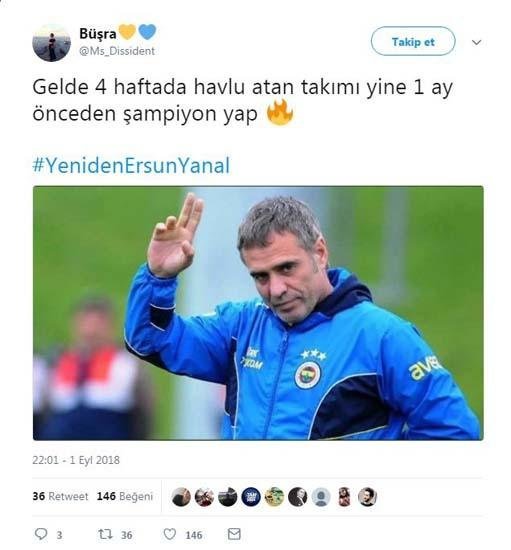Image resolution: width=511 pixels, height=550 pixels.
Task: Open the gray default-profile liker avatar
Action: tap(321, 497)
